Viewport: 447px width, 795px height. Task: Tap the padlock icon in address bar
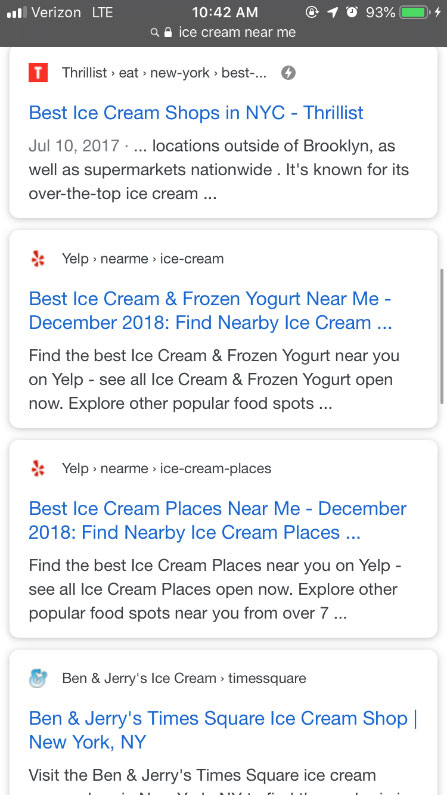(169, 32)
